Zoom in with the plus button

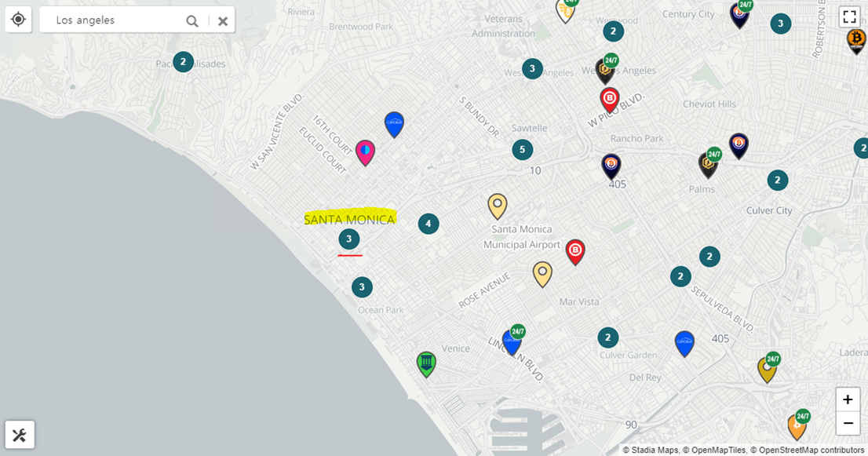point(848,399)
